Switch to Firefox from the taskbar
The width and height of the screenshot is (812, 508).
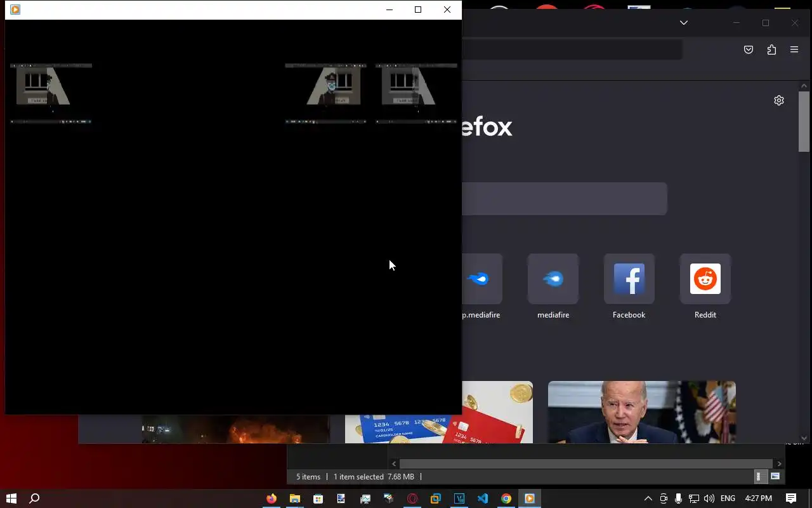[272, 498]
